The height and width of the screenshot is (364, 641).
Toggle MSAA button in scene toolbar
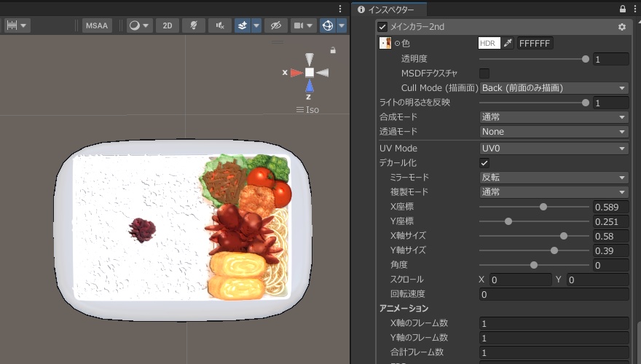click(x=97, y=25)
